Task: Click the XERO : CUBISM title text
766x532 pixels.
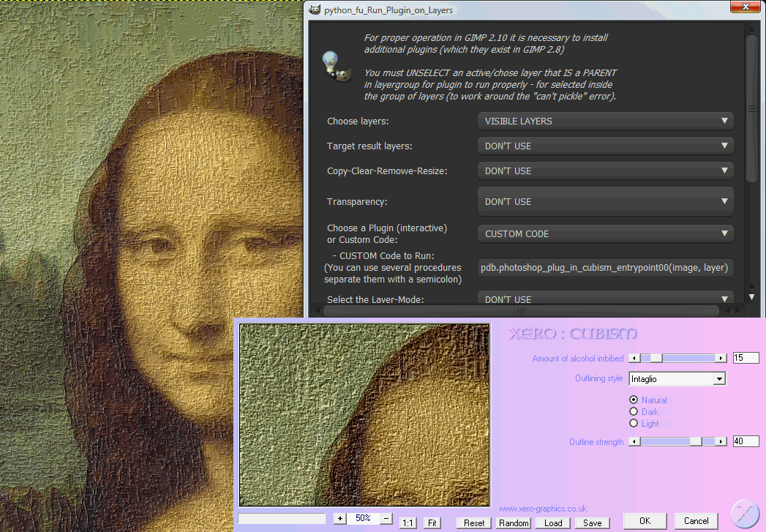Action: click(573, 334)
